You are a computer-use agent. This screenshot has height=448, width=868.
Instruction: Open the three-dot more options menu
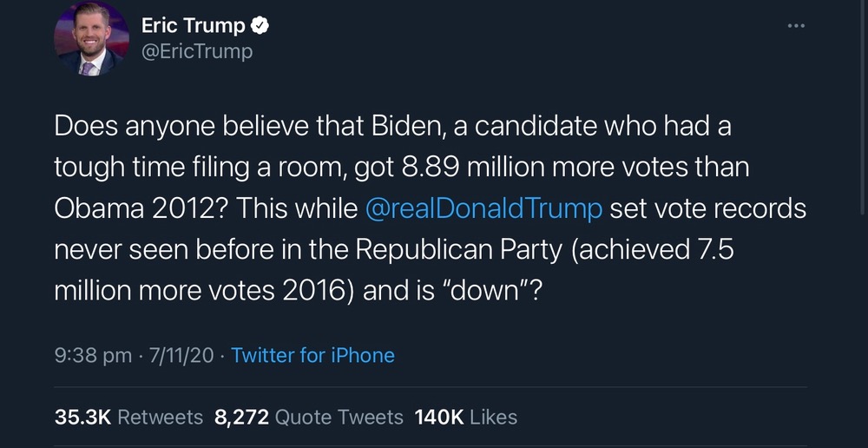[x=796, y=26]
